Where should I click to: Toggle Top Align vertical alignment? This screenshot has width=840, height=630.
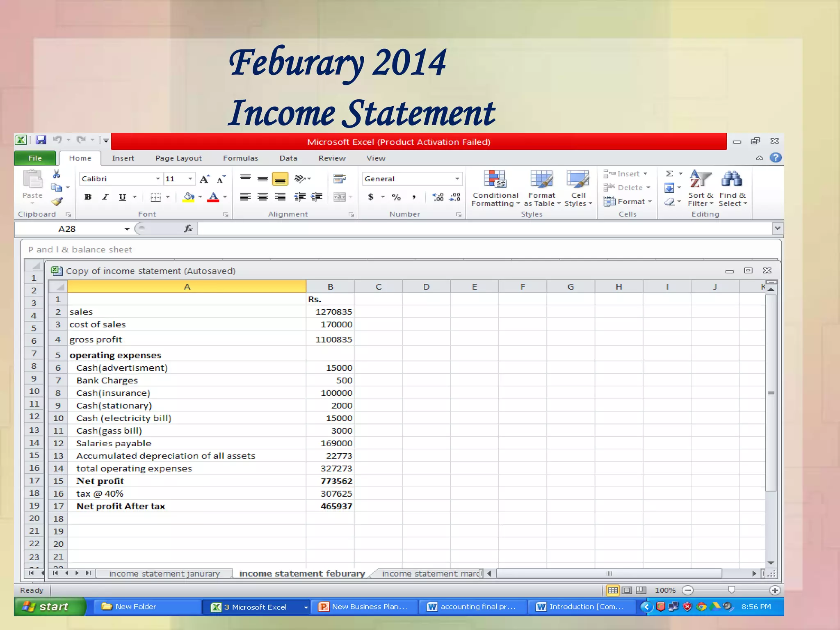click(x=245, y=179)
